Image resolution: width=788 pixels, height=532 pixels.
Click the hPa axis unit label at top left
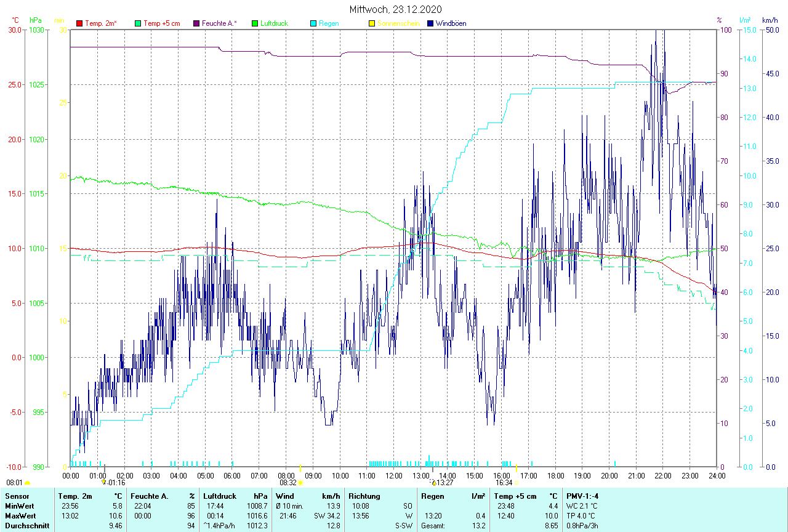click(35, 20)
